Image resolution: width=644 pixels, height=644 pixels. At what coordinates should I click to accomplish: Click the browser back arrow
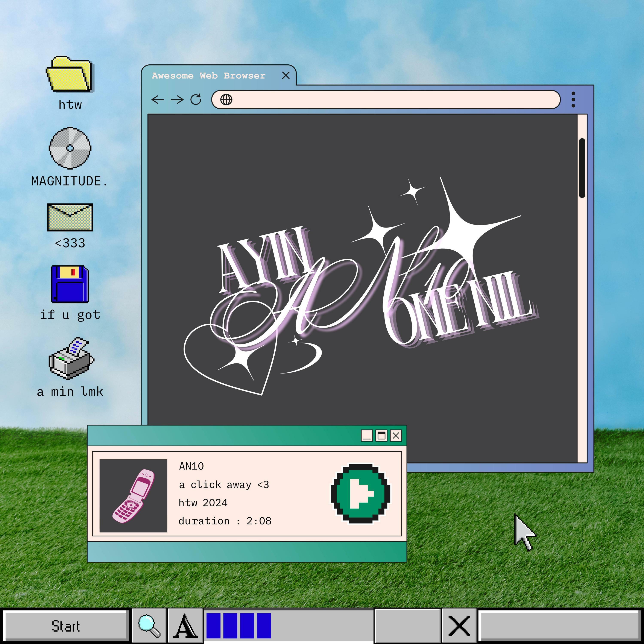[x=158, y=99]
